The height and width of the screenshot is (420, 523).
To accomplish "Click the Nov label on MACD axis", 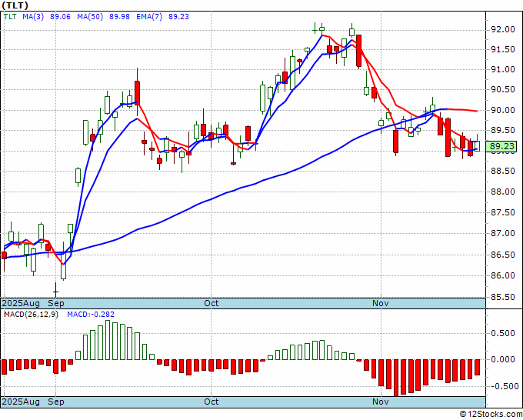I will (x=381, y=402).
